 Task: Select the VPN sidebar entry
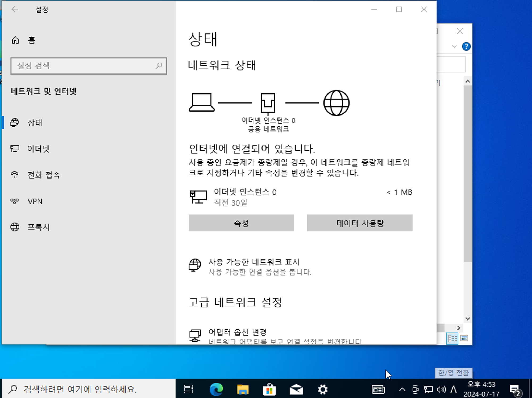35,201
